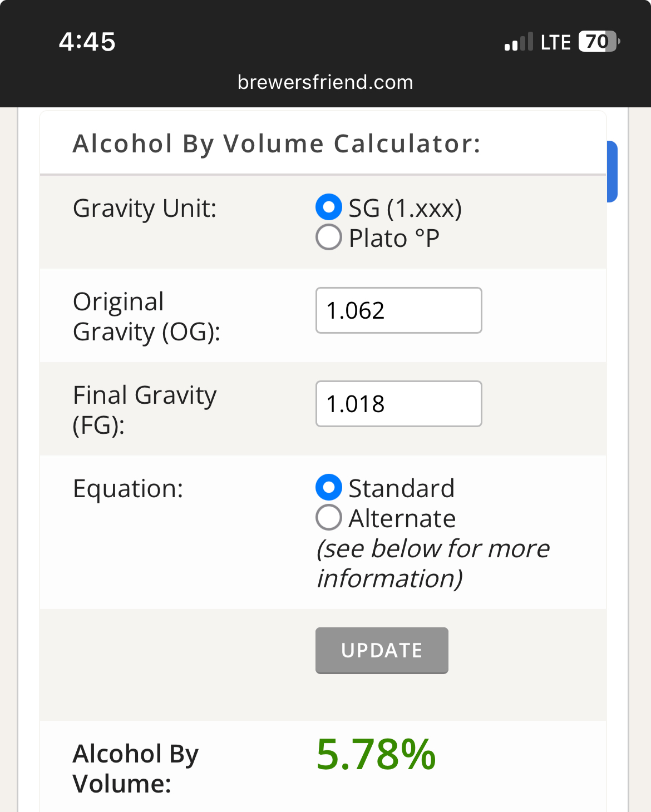Click the Original Gravity input field
Image resolution: width=651 pixels, height=812 pixels.
[x=398, y=310]
